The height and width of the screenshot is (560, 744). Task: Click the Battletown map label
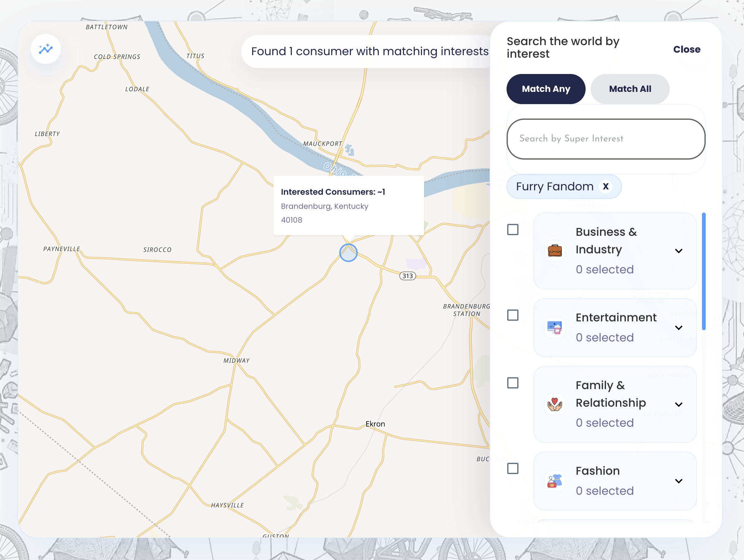coord(107,27)
